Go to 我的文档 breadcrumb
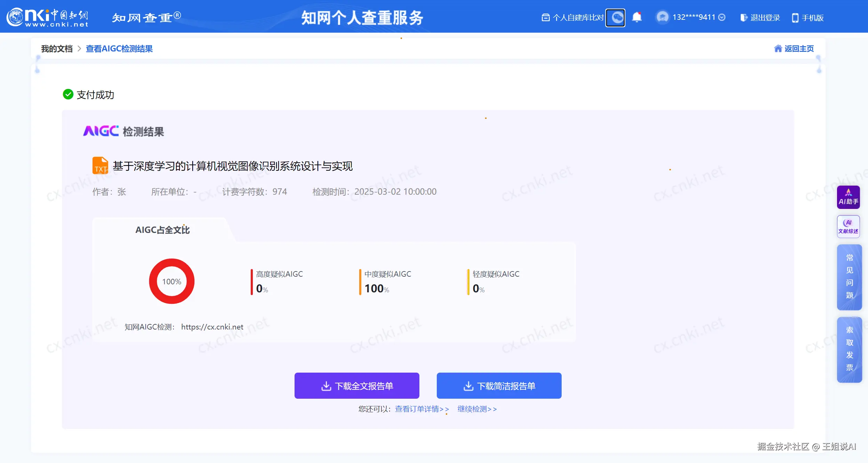The image size is (868, 463). click(57, 49)
